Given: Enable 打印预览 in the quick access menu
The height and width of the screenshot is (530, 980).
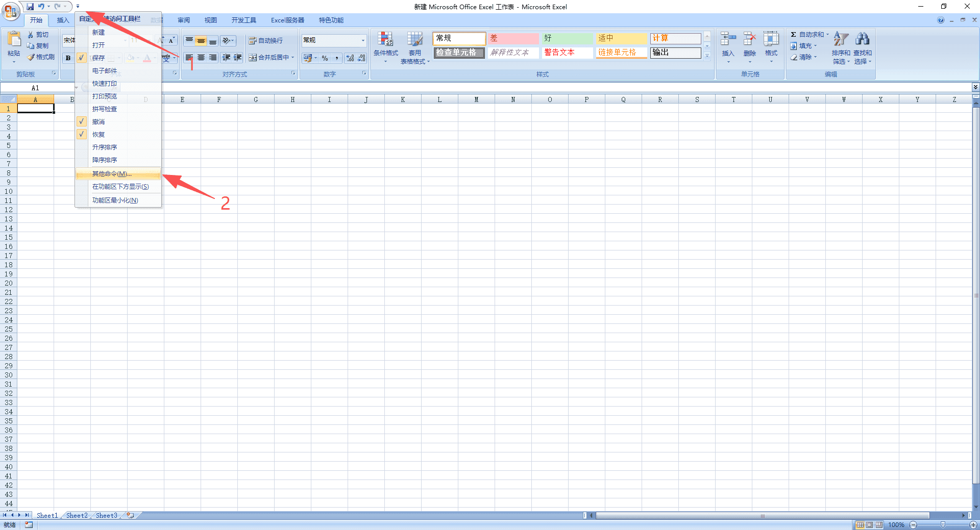Looking at the screenshot, I should point(118,96).
